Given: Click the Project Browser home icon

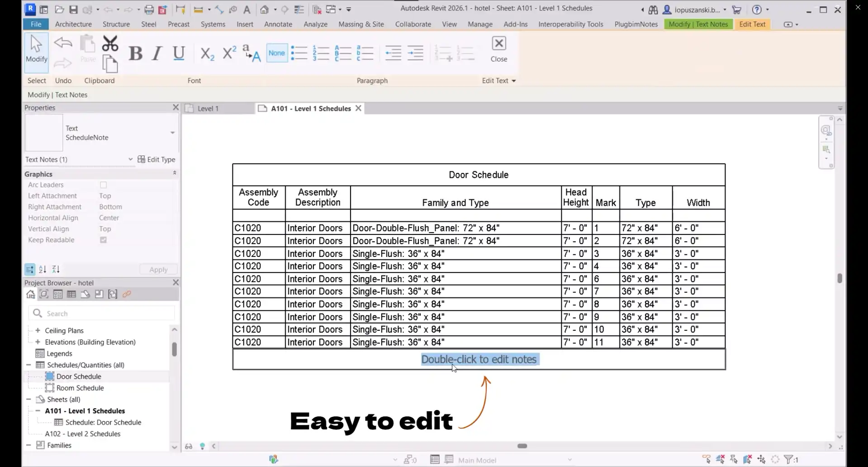Looking at the screenshot, I should coord(30,294).
